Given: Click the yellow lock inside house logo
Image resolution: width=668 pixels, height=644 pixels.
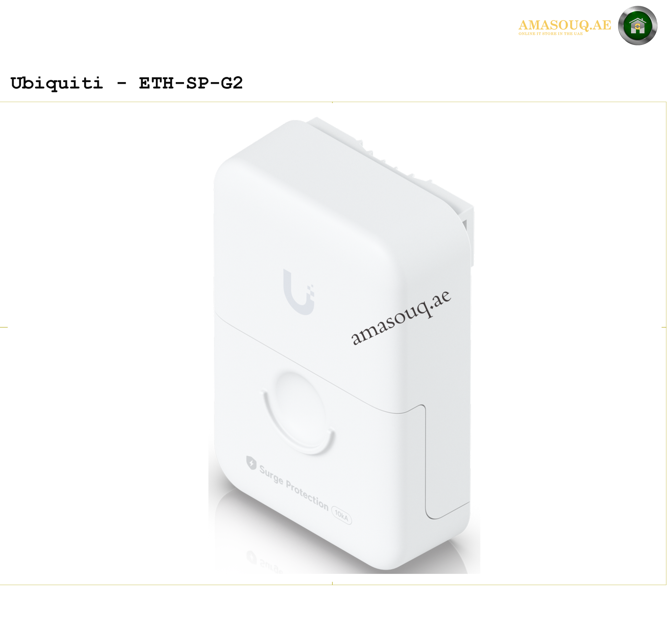Looking at the screenshot, I should tap(637, 26).
